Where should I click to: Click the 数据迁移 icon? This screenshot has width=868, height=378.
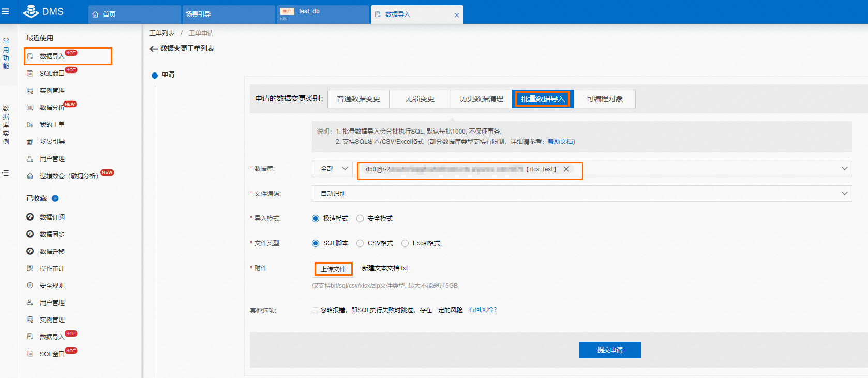click(x=30, y=251)
